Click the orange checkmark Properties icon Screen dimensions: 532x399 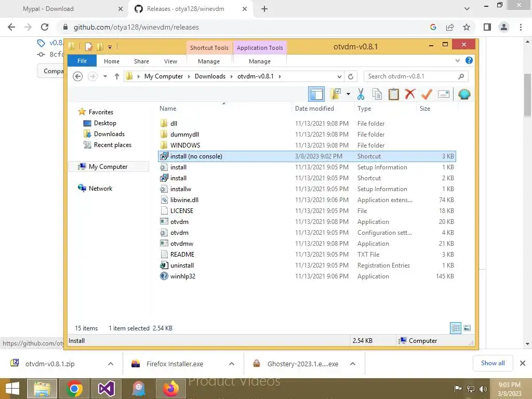click(x=427, y=94)
